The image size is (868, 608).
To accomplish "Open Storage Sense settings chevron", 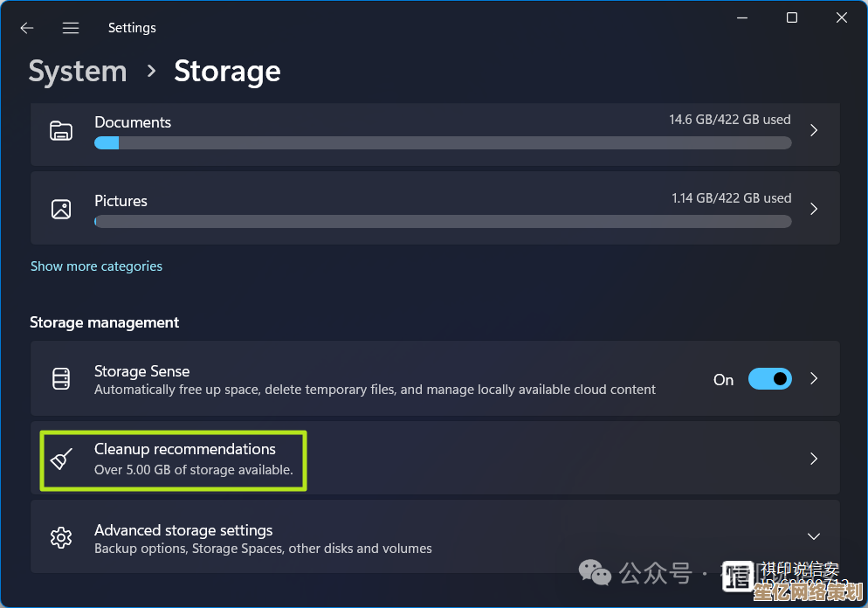I will tap(813, 379).
